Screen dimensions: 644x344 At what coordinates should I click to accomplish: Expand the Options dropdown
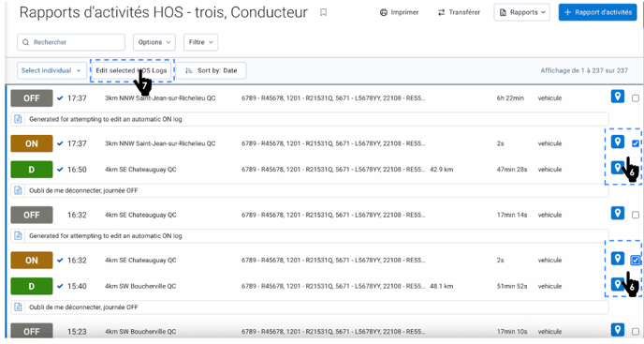click(154, 42)
